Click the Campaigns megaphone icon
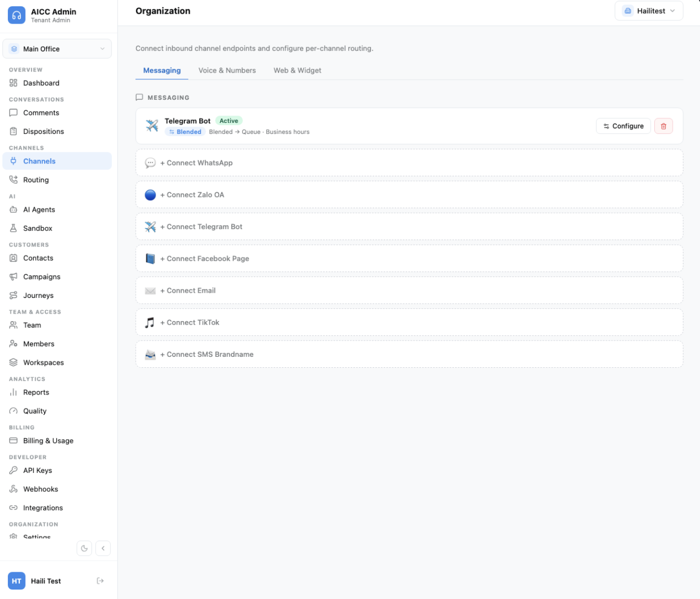700x599 pixels. click(x=14, y=276)
